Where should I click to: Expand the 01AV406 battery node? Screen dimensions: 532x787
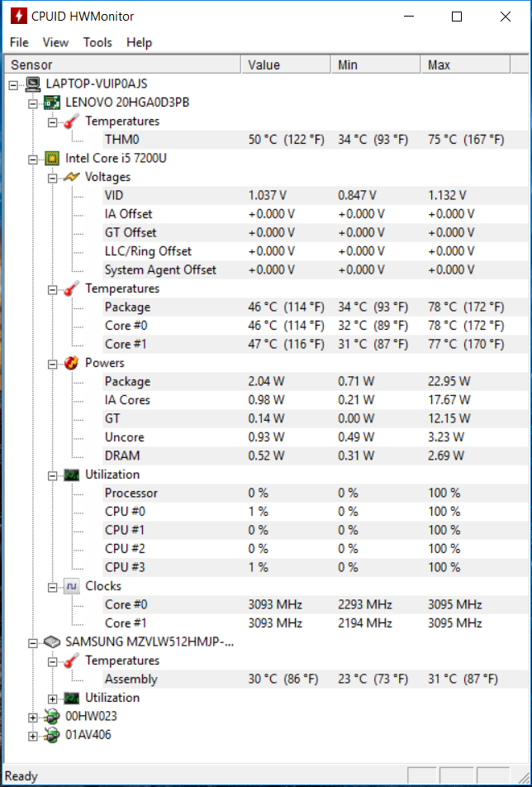coord(33,736)
